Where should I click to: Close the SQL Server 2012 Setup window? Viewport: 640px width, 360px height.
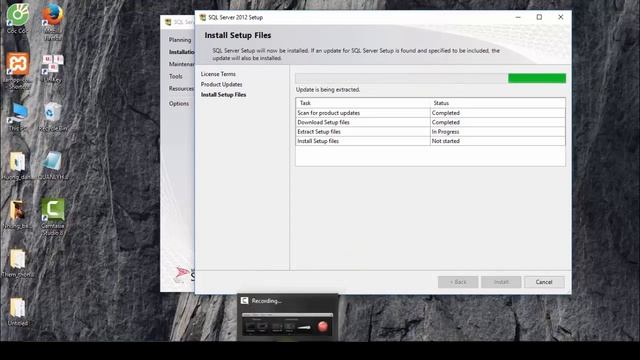coord(560,17)
